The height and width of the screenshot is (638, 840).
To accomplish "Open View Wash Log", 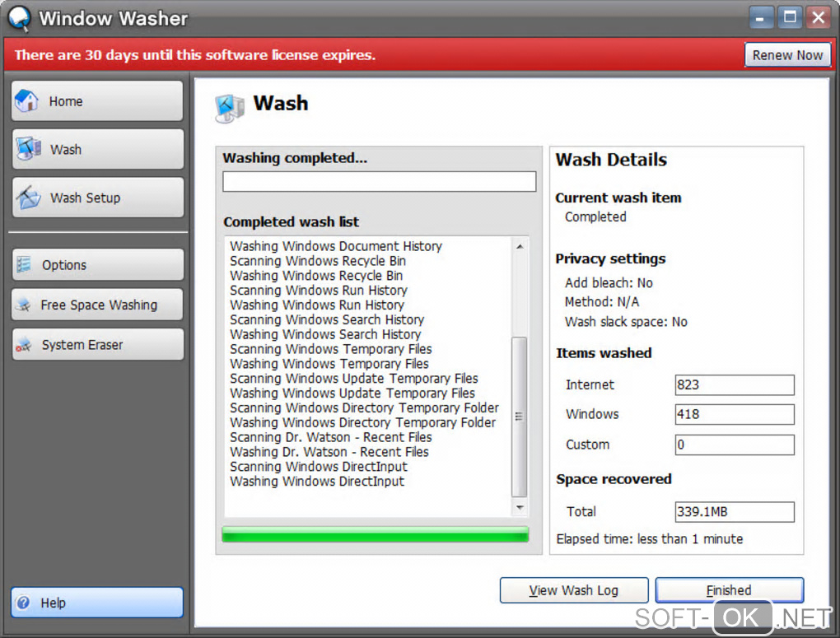I will pyautogui.click(x=574, y=590).
